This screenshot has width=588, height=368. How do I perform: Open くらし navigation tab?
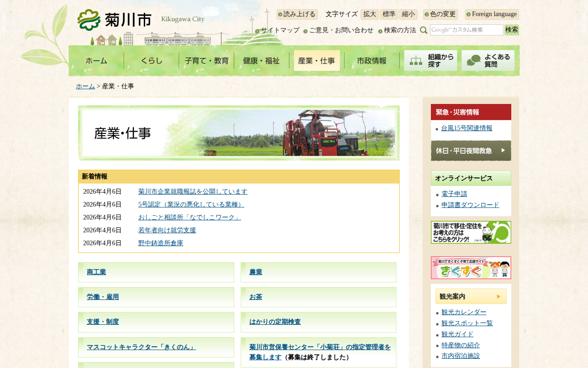[x=152, y=61]
